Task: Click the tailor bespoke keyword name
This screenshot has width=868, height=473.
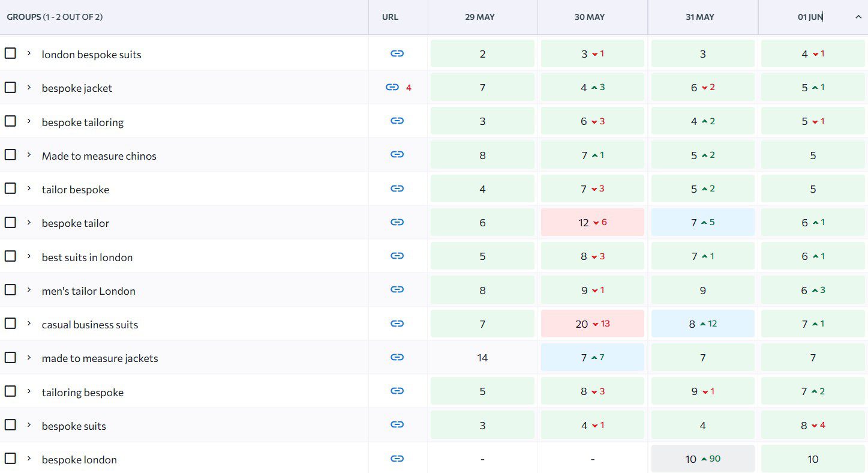Action: coord(76,190)
